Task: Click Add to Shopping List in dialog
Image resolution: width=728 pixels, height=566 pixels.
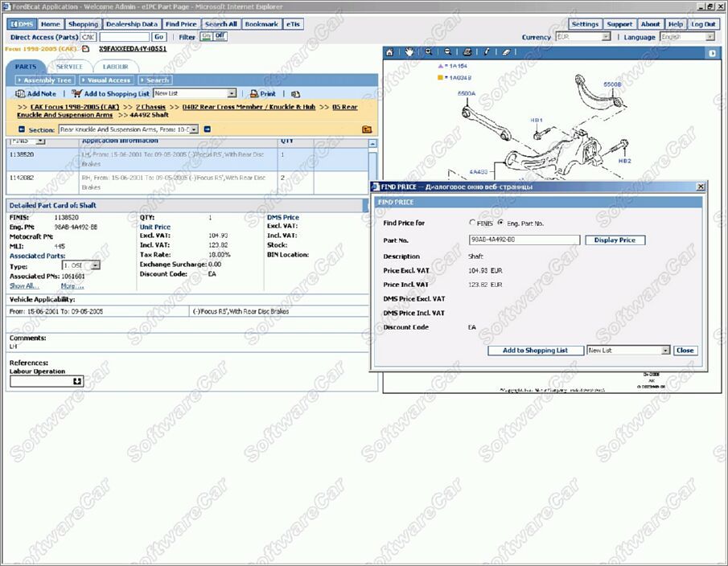Action: coord(535,351)
